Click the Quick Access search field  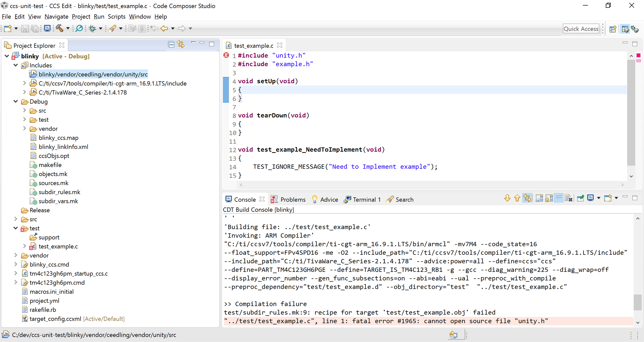click(x=581, y=29)
